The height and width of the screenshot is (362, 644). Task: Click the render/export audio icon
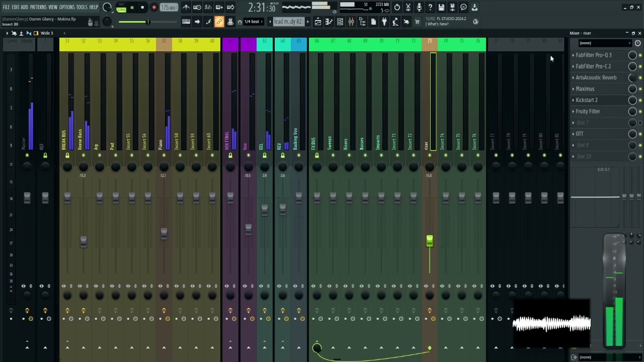pyautogui.click(x=452, y=8)
